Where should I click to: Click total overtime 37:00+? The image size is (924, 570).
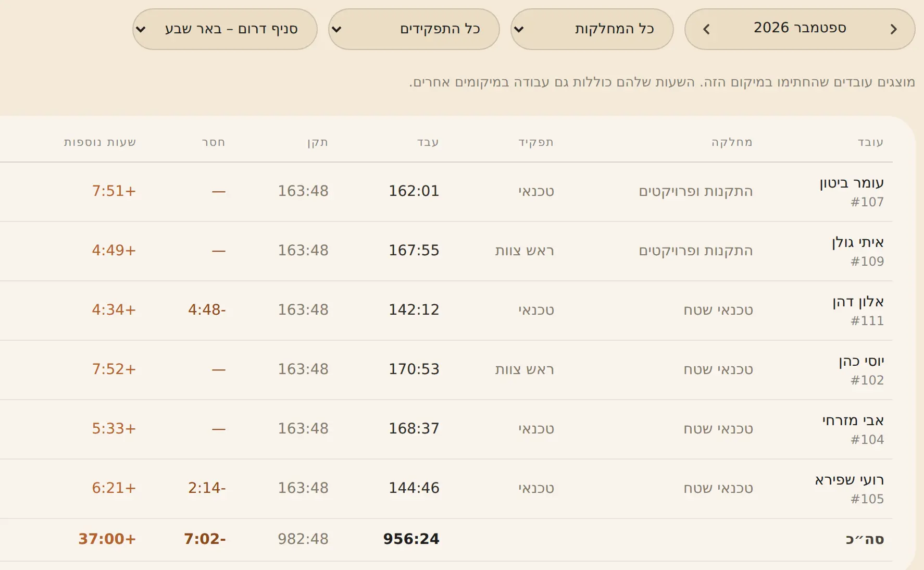(107, 539)
